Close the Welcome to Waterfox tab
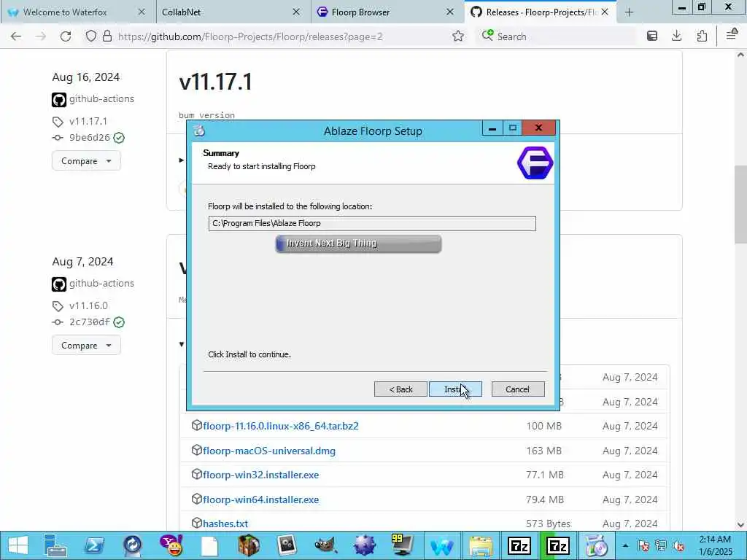Screen dimensions: 747x560 click(x=142, y=12)
